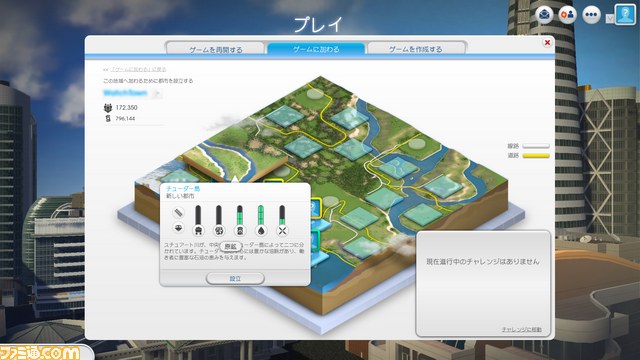Open the mail inbox icon
The height and width of the screenshot is (360, 640).
click(x=544, y=15)
